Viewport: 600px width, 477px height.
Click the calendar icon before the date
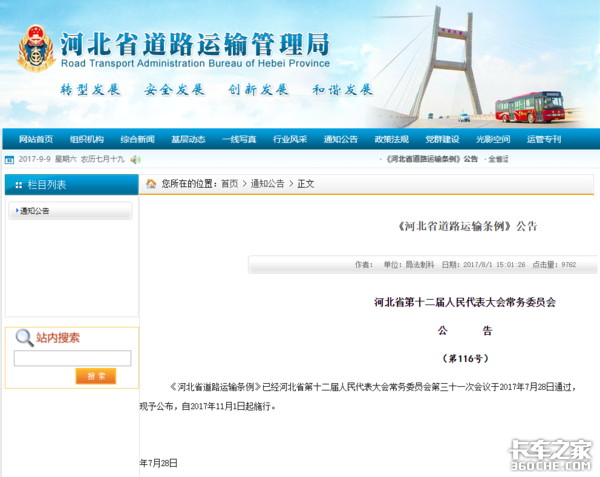9,159
